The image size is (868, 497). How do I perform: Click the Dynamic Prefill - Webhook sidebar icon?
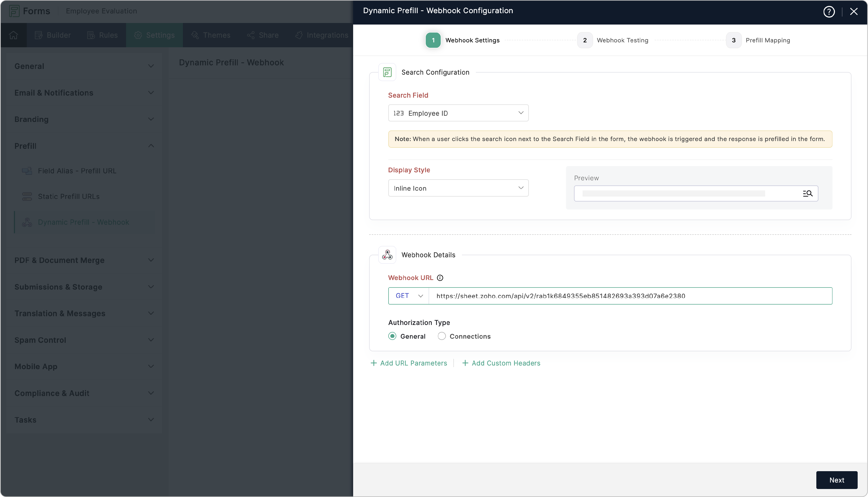click(27, 222)
